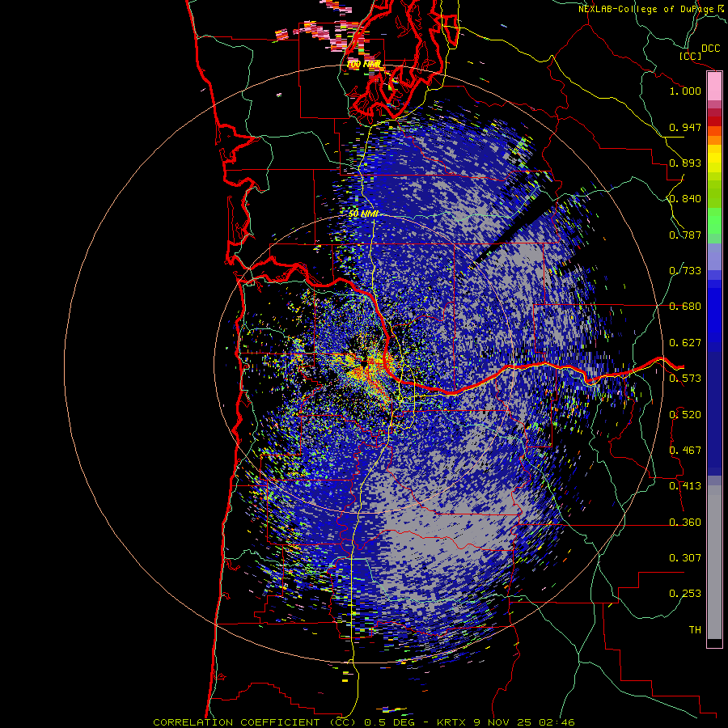
Task: Select the 0.787 scale value
Action: 685,235
